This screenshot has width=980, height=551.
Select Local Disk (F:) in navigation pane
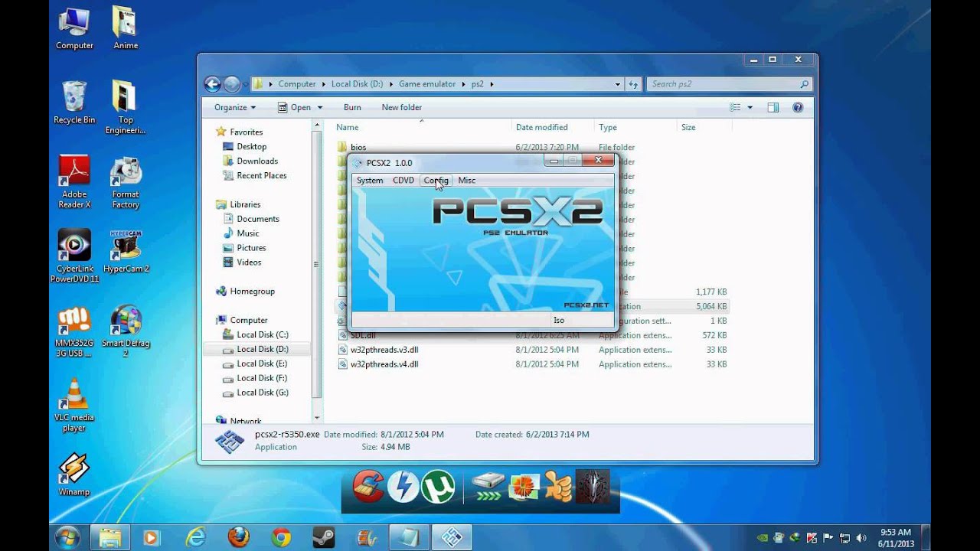(x=262, y=378)
